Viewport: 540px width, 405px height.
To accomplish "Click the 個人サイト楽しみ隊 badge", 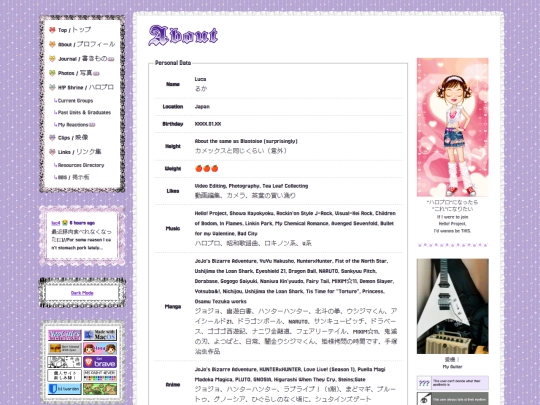I will click(x=65, y=375).
